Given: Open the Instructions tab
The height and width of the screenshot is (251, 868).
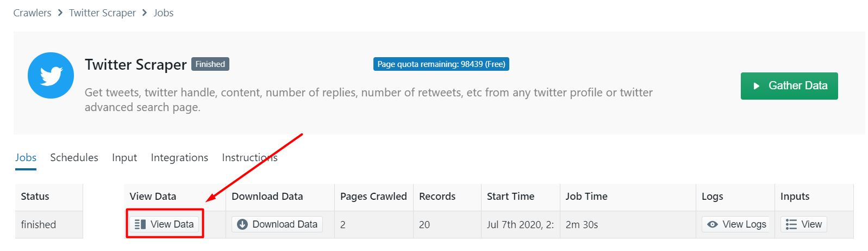Looking at the screenshot, I should [249, 158].
